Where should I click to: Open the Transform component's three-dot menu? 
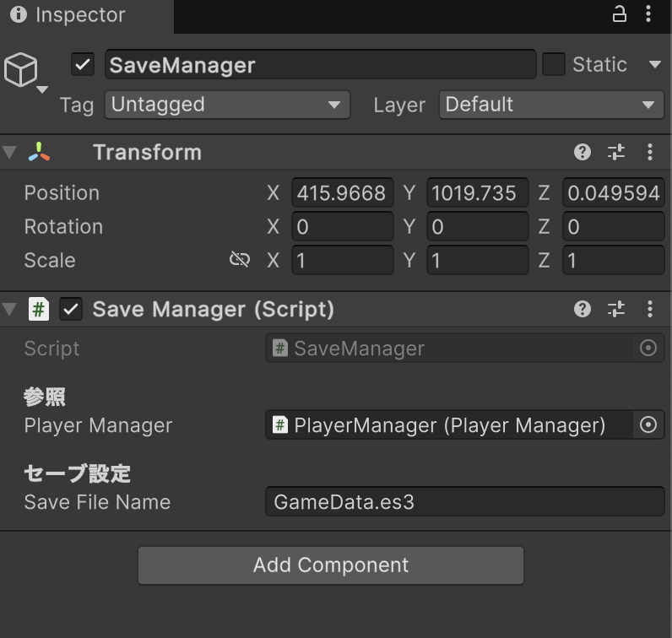pos(650,152)
